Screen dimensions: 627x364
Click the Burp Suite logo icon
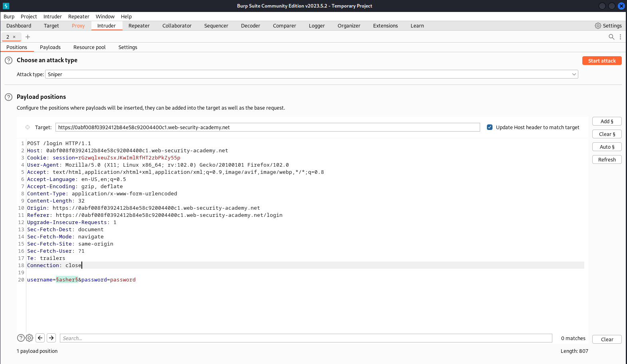(x=6, y=6)
